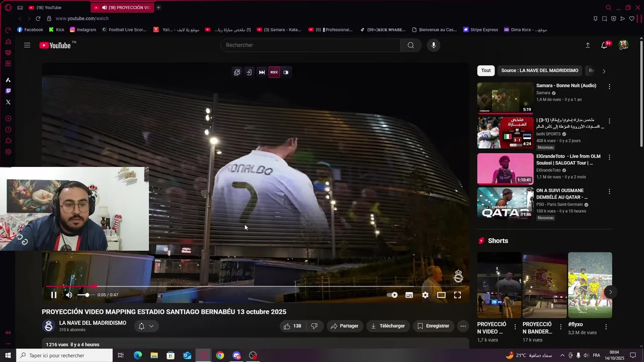Open Windows Start menu
The height and width of the screenshot is (362, 644).
tap(8, 355)
